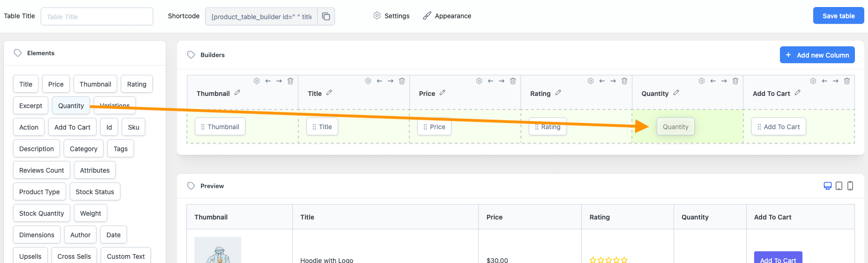
Task: Add a new column to the builder
Action: pos(817,55)
